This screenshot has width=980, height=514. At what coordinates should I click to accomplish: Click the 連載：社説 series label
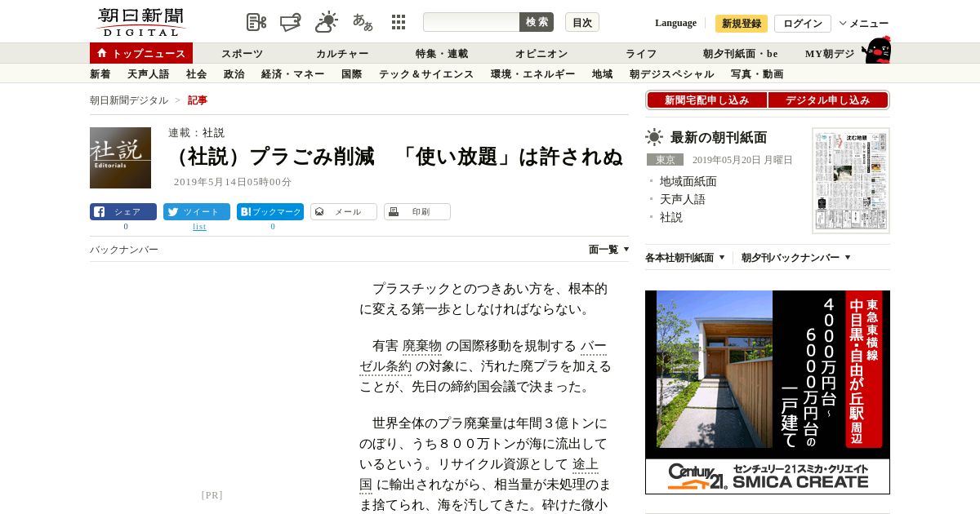click(196, 133)
